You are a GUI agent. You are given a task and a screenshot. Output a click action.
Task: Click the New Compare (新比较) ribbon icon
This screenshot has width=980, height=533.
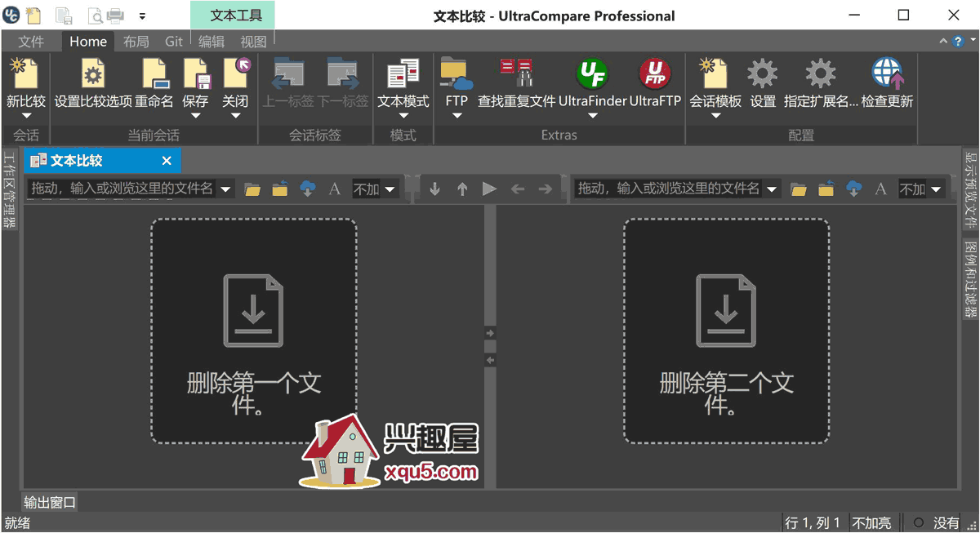[x=25, y=73]
